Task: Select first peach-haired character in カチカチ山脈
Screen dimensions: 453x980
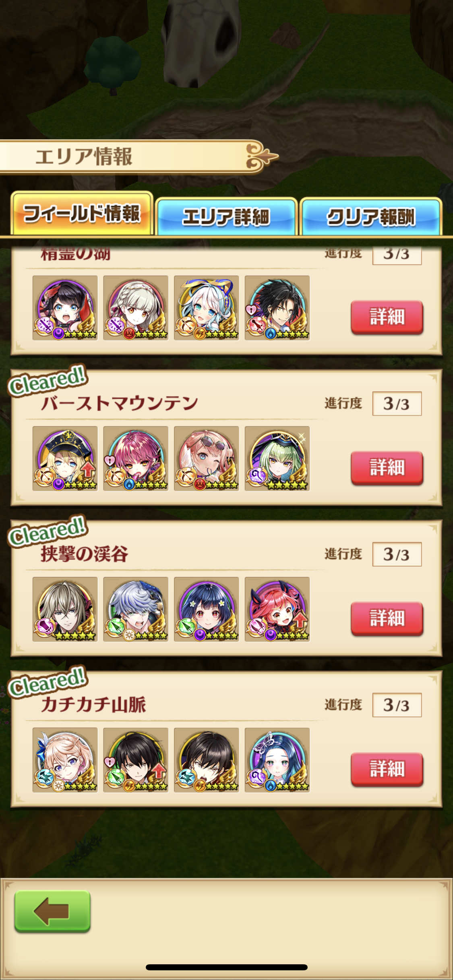Action: (65, 760)
